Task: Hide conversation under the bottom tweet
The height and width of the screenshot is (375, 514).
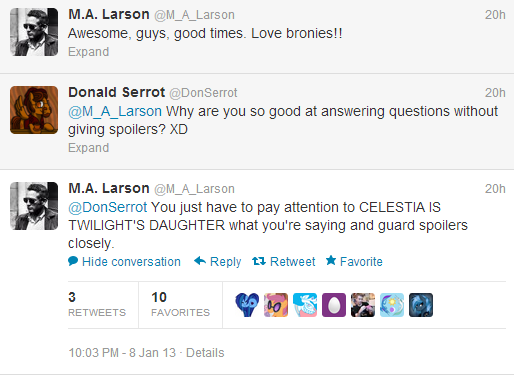Action: (131, 262)
